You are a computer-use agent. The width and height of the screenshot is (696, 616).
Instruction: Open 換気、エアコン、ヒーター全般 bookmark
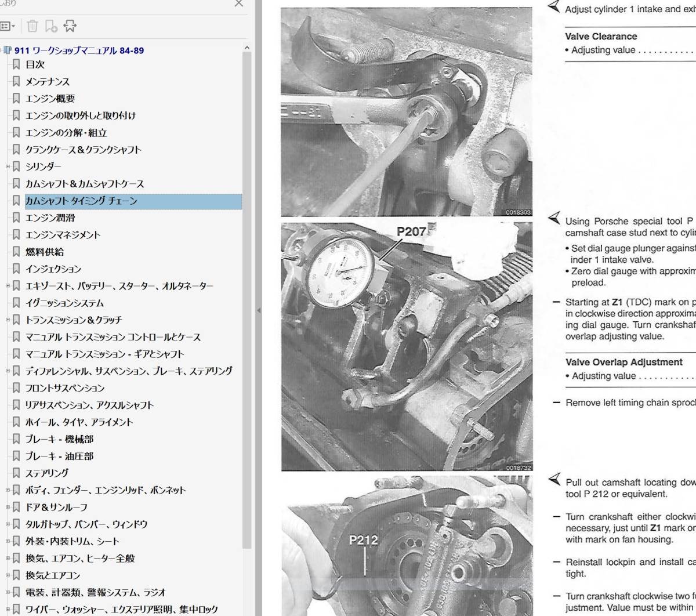click(x=80, y=558)
